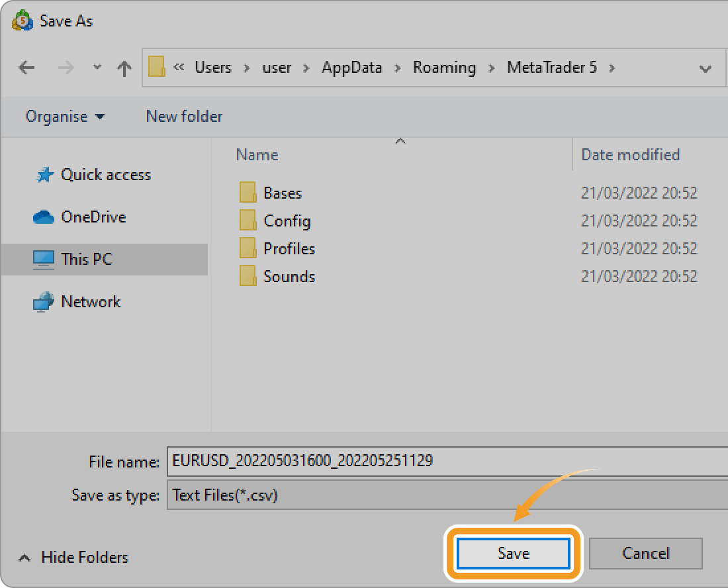Select the Sounds folder name
This screenshot has width=728, height=588.
[289, 276]
